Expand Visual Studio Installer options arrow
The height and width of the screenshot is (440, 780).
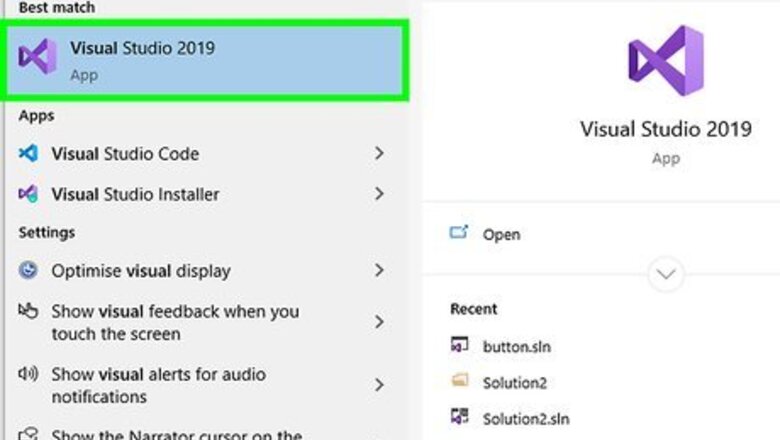click(x=379, y=194)
